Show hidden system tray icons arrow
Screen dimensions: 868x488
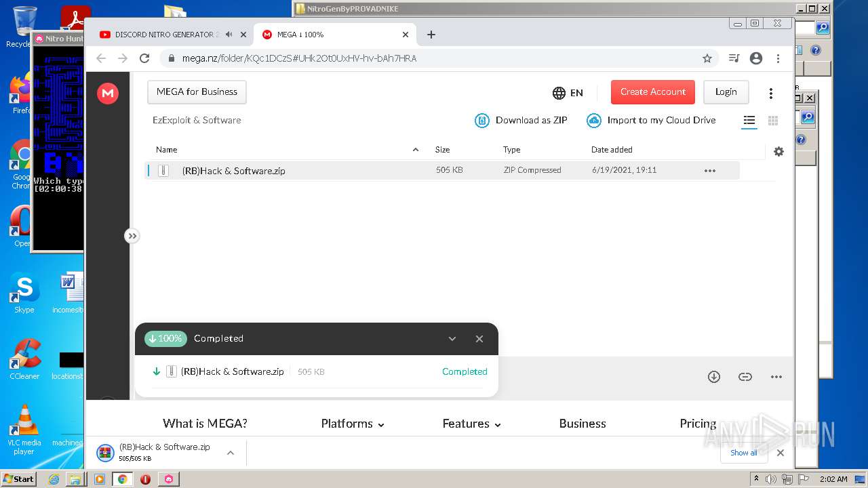tap(757, 479)
